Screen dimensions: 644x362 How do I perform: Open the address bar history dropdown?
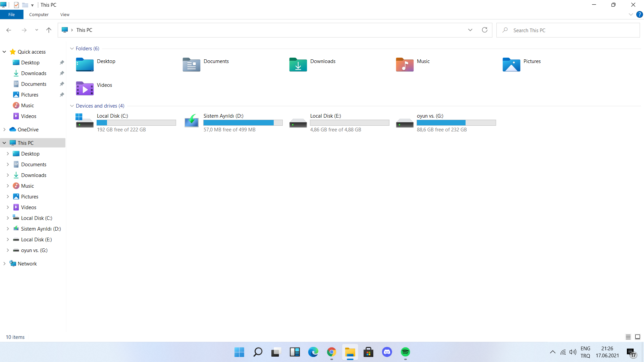click(470, 30)
